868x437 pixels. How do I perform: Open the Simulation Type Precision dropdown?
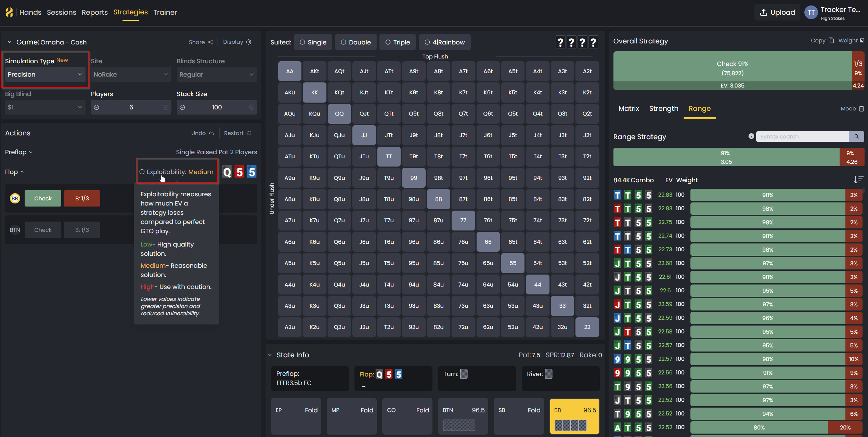tap(45, 74)
